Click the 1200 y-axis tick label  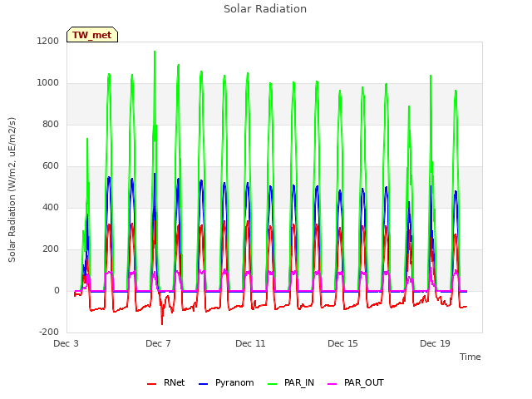click(x=48, y=41)
